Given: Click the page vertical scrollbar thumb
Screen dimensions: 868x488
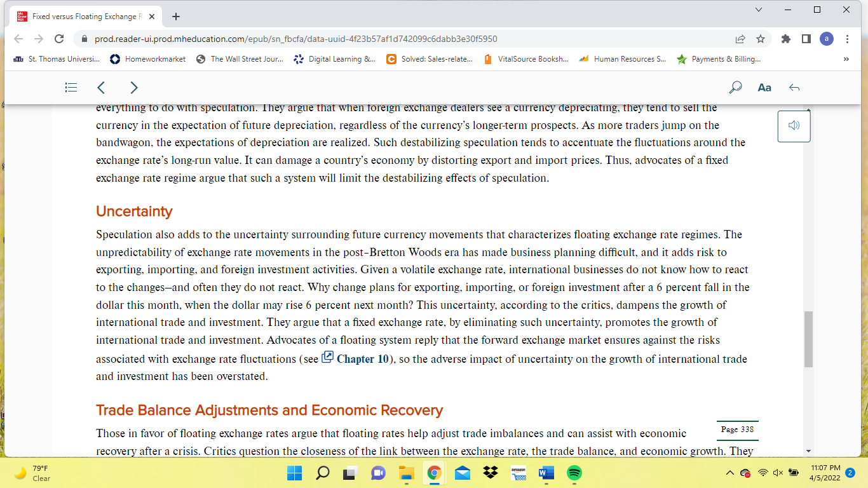Looking at the screenshot, I should [x=808, y=339].
